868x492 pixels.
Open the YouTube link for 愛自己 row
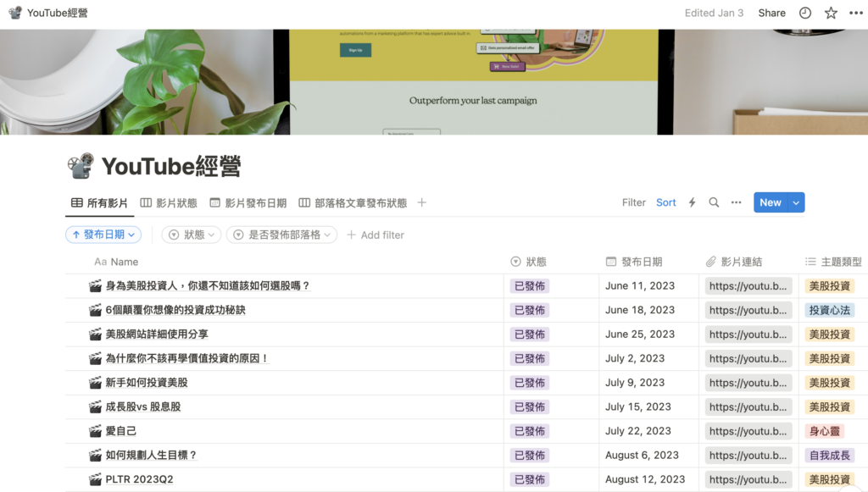748,431
